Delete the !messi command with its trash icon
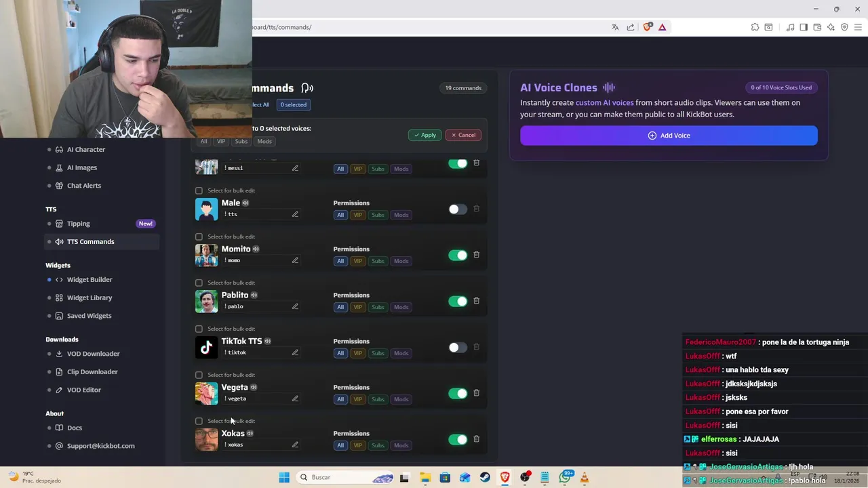This screenshot has height=488, width=868. [x=476, y=163]
